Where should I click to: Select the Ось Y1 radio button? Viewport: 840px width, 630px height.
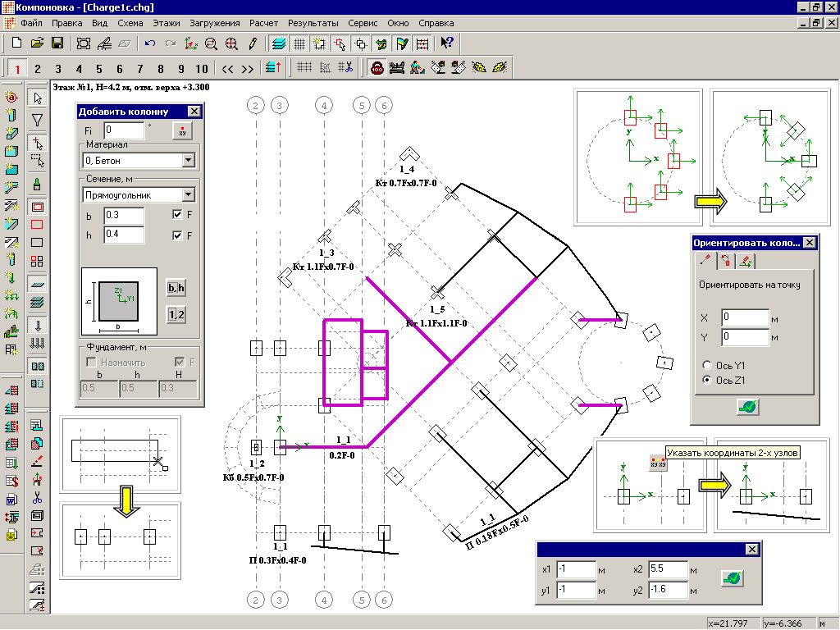tap(706, 365)
